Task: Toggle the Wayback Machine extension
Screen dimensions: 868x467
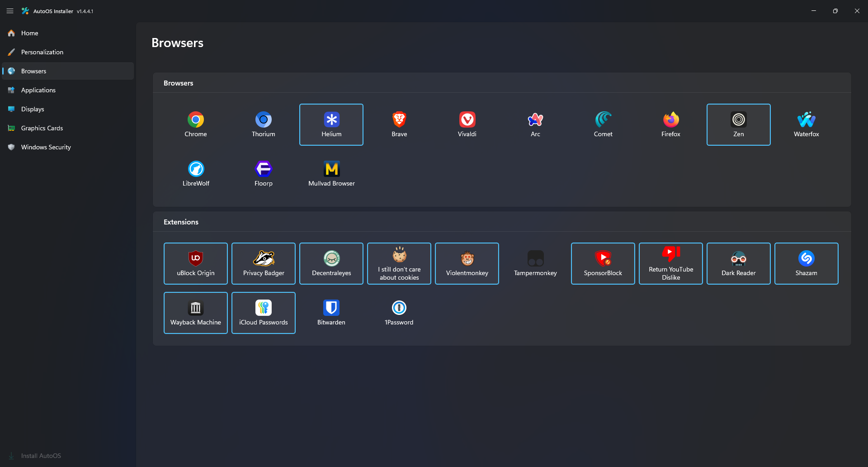Action: click(196, 313)
